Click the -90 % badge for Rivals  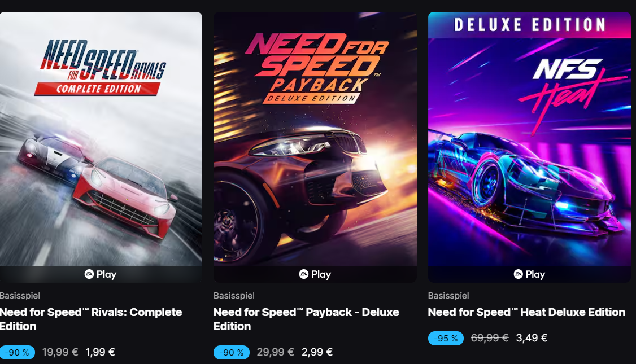pyautogui.click(x=17, y=352)
